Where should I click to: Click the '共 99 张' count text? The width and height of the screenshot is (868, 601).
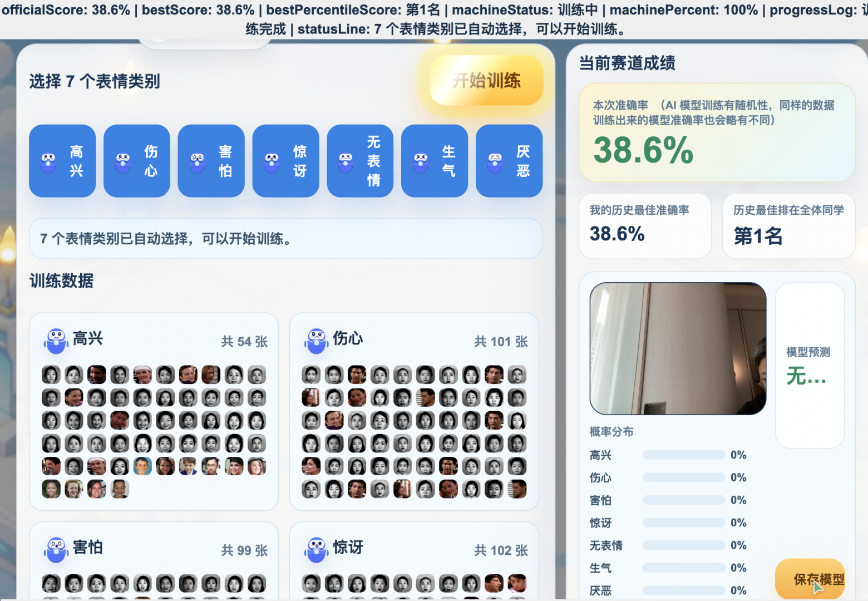point(244,550)
